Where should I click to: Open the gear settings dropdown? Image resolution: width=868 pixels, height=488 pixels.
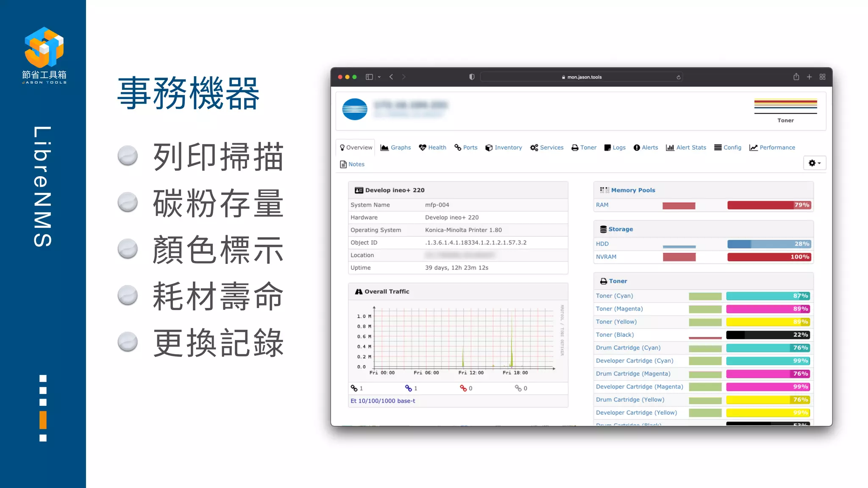815,163
